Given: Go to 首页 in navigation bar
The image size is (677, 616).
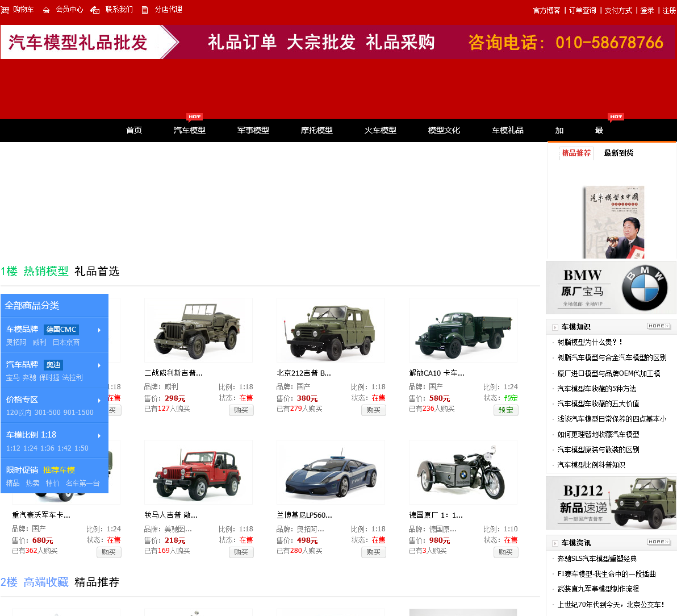Looking at the screenshot, I should click(134, 131).
